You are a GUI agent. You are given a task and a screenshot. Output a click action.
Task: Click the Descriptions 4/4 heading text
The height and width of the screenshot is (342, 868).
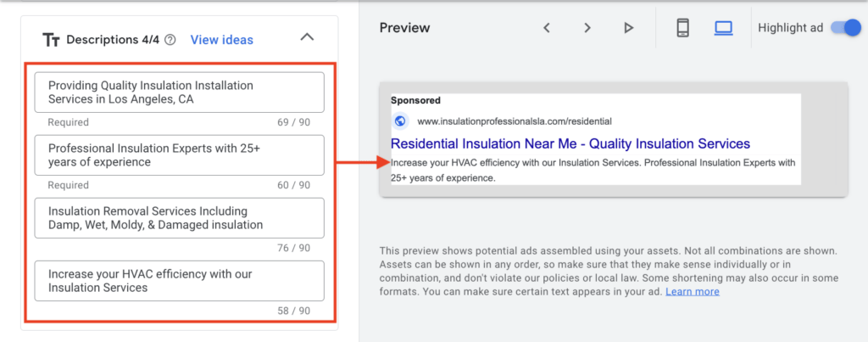(113, 40)
